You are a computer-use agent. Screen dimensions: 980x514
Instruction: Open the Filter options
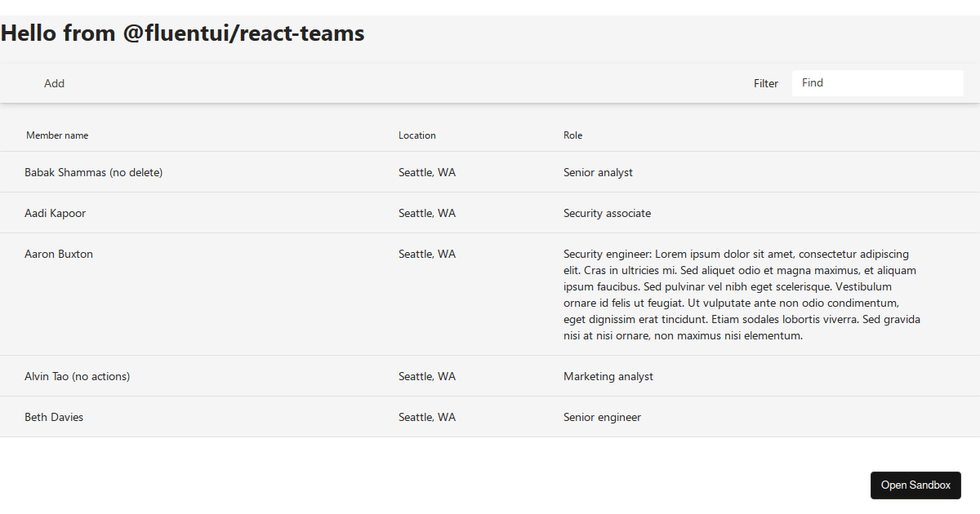765,83
